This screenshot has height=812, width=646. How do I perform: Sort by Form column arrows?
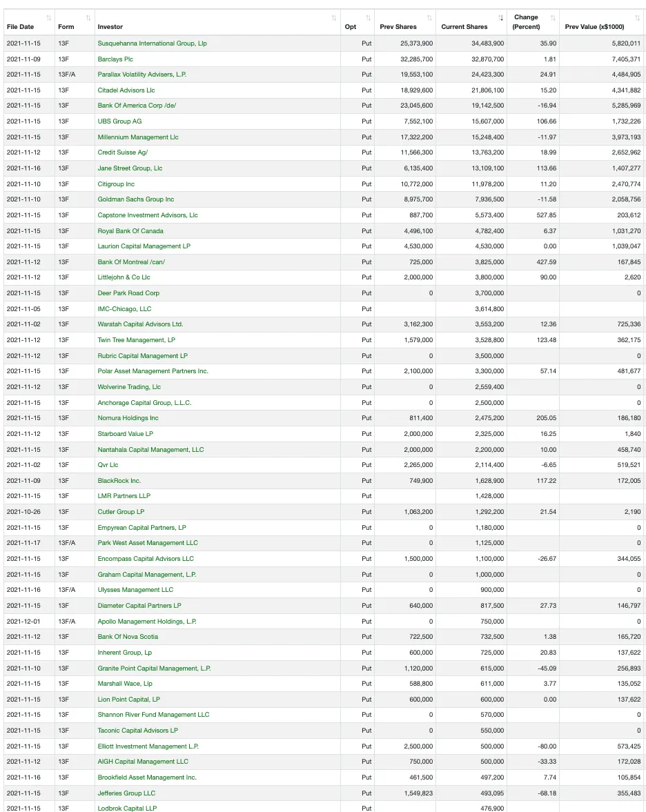pos(88,18)
